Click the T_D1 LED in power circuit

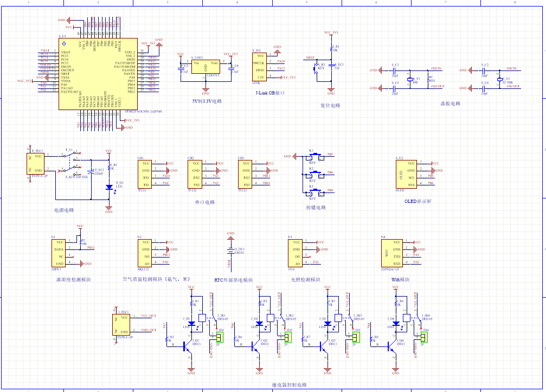(109, 187)
